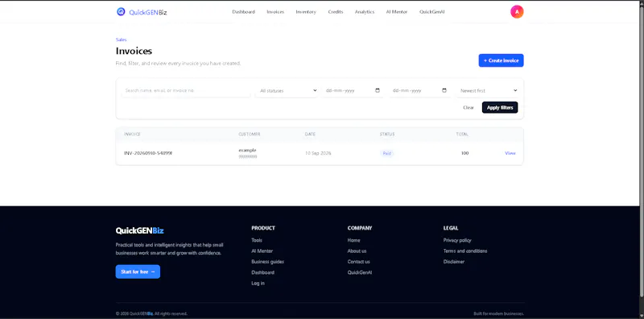Click Log in footer link
This screenshot has width=644, height=319.
(x=258, y=284)
